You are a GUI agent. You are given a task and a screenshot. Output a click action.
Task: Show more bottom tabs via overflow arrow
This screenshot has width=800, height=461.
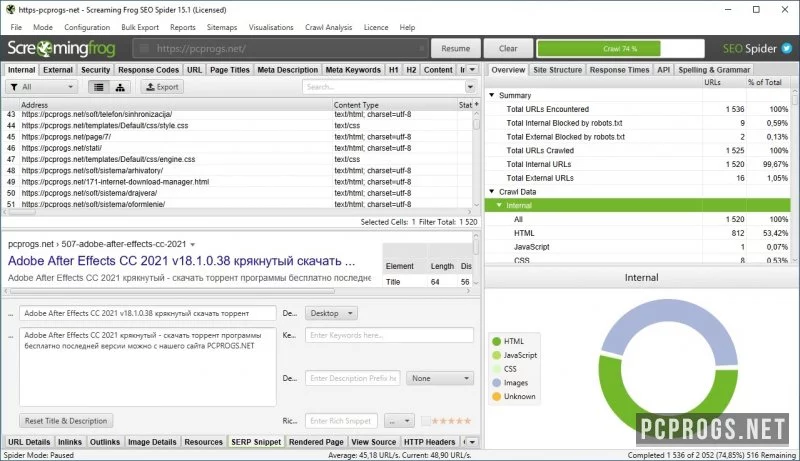[472, 442]
